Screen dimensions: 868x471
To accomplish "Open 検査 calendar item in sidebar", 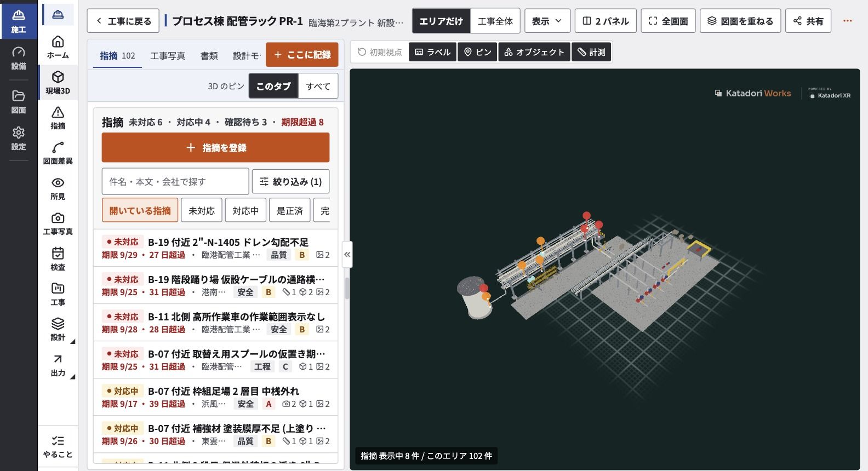I will coord(58,259).
